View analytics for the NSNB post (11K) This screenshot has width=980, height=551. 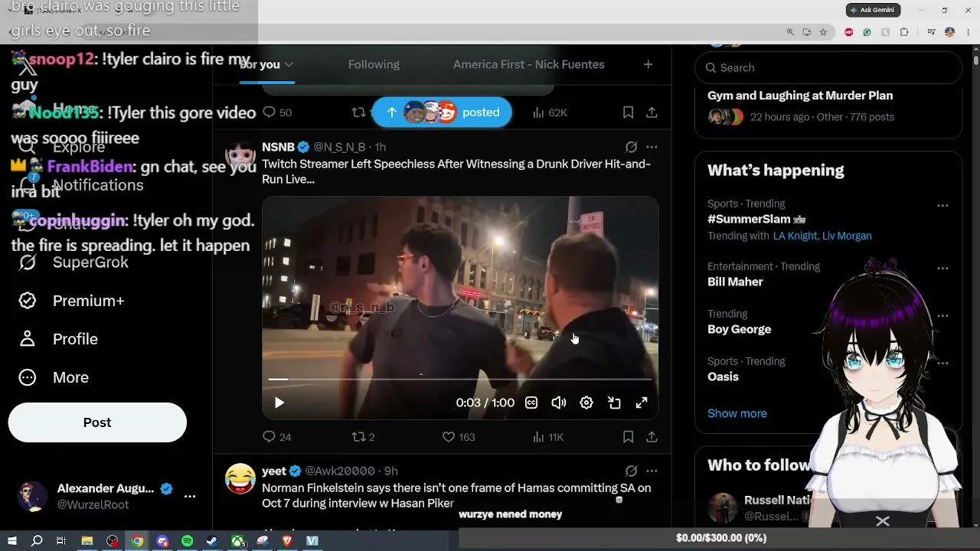tap(547, 437)
